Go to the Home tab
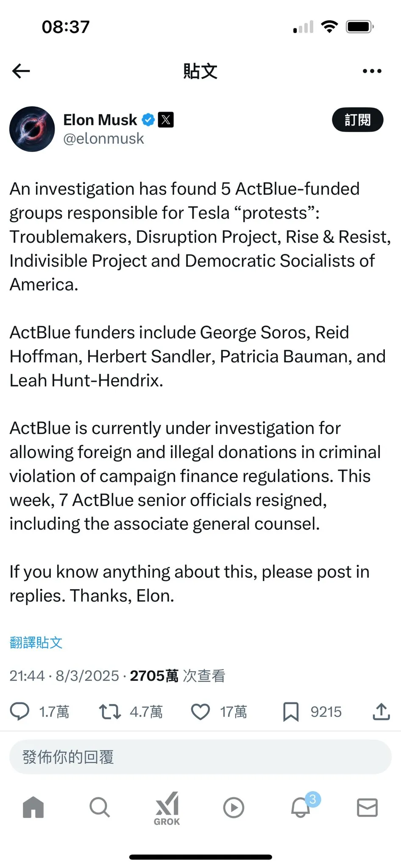 [x=33, y=807]
